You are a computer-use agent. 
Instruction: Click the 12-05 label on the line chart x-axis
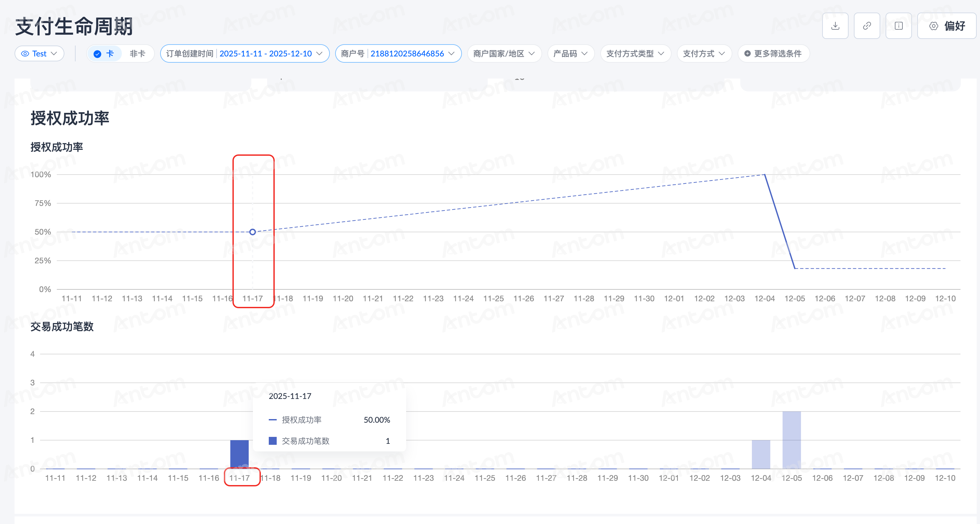795,299
